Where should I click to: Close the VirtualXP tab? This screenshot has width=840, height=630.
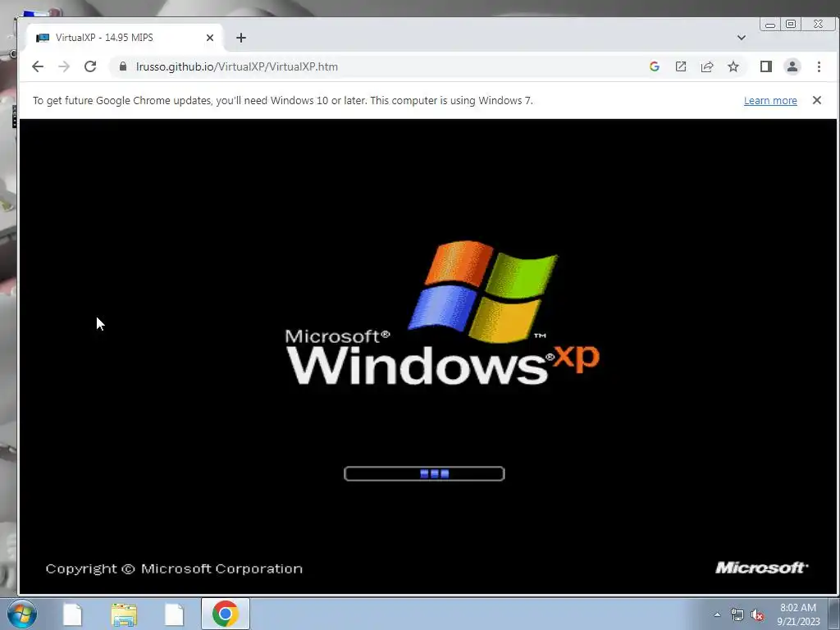210,38
